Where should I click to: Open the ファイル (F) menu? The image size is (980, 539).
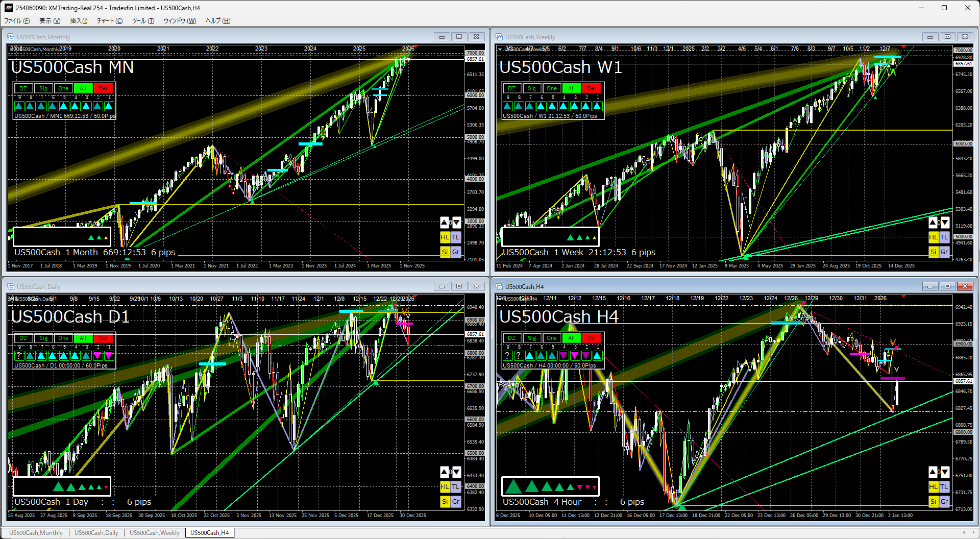(17, 21)
